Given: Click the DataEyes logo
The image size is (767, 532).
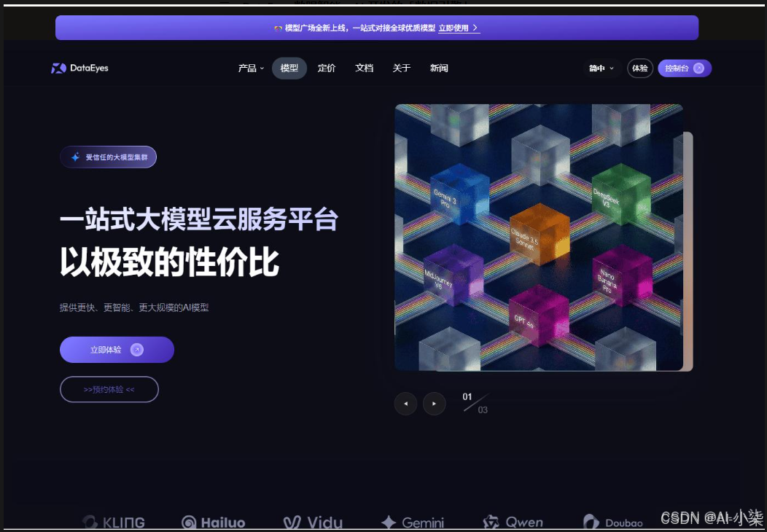Looking at the screenshot, I should click(79, 68).
